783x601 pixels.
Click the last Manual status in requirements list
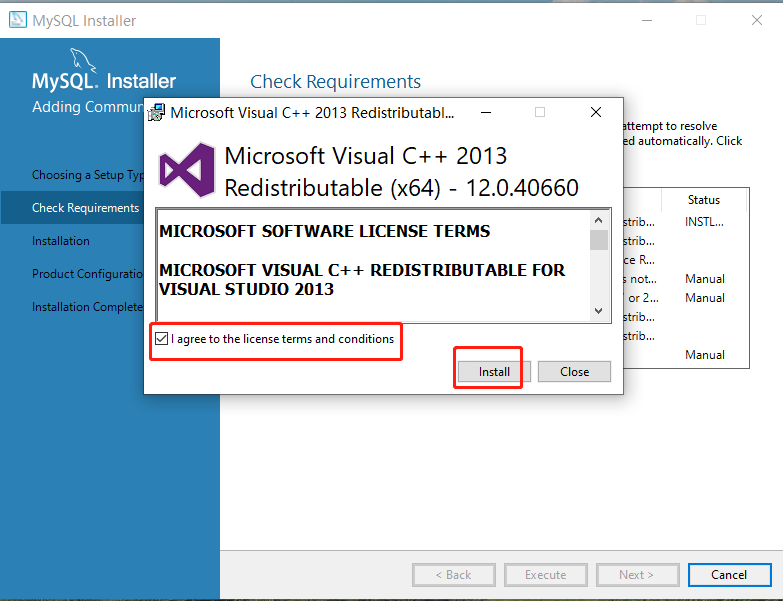coord(705,354)
